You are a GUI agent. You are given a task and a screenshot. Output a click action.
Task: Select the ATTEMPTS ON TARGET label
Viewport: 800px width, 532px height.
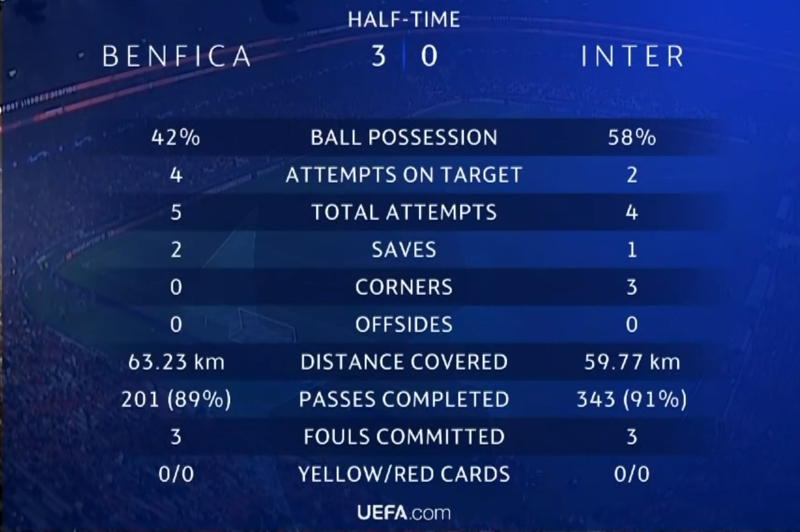[x=404, y=175]
